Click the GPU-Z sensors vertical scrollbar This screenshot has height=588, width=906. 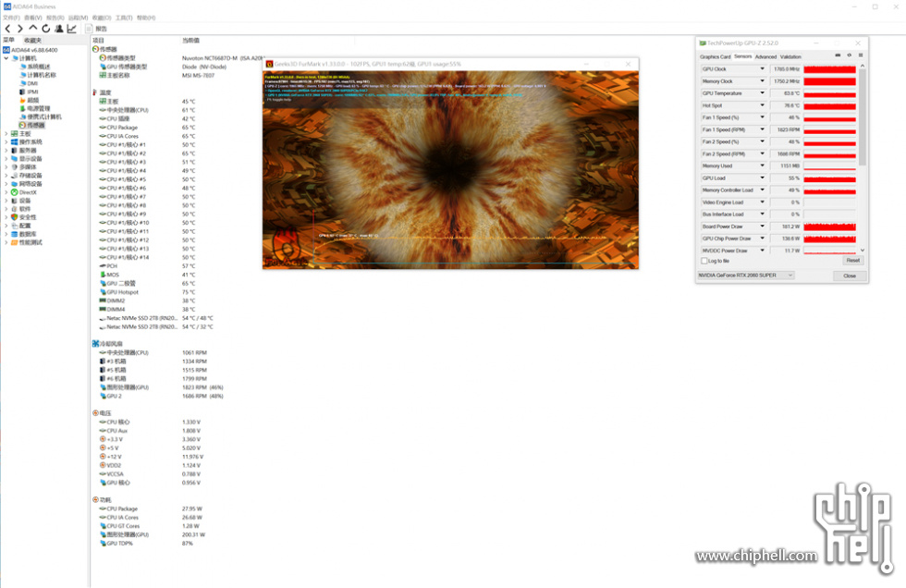tap(863, 117)
